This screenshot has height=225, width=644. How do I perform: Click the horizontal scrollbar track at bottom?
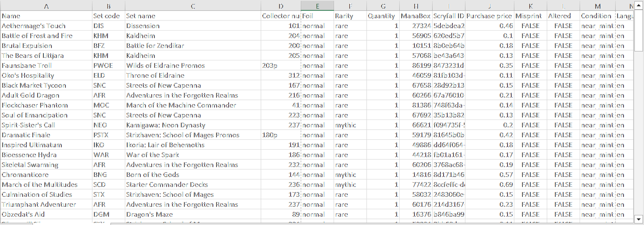click(x=362, y=223)
